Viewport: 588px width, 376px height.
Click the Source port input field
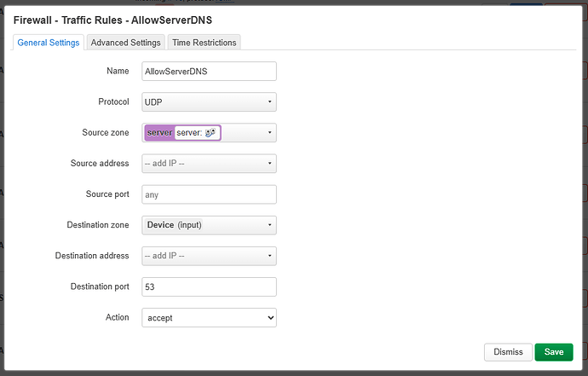209,194
